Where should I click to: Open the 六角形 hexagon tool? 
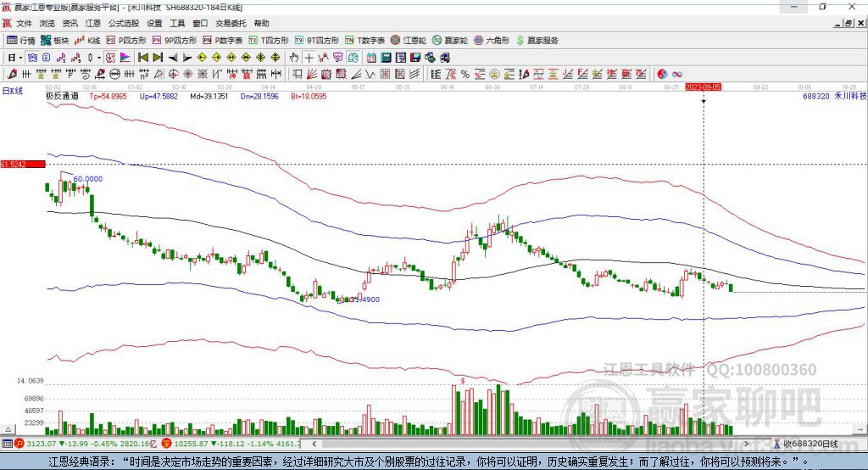(491, 41)
